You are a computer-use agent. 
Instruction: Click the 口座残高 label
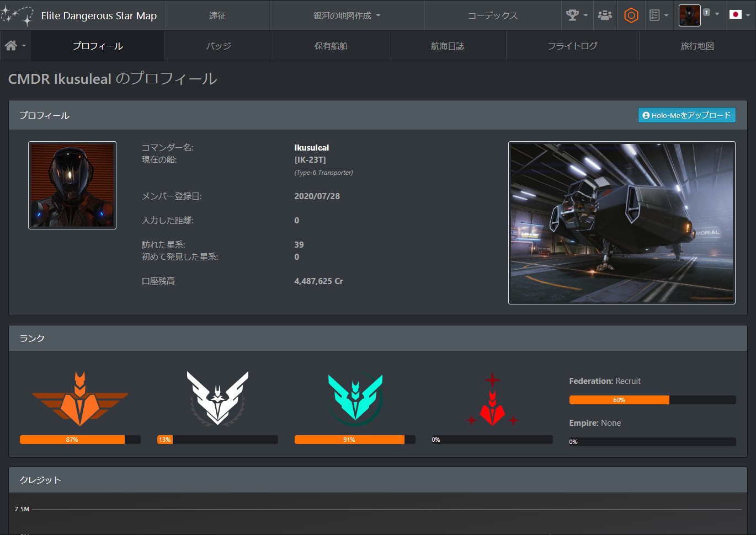(158, 281)
